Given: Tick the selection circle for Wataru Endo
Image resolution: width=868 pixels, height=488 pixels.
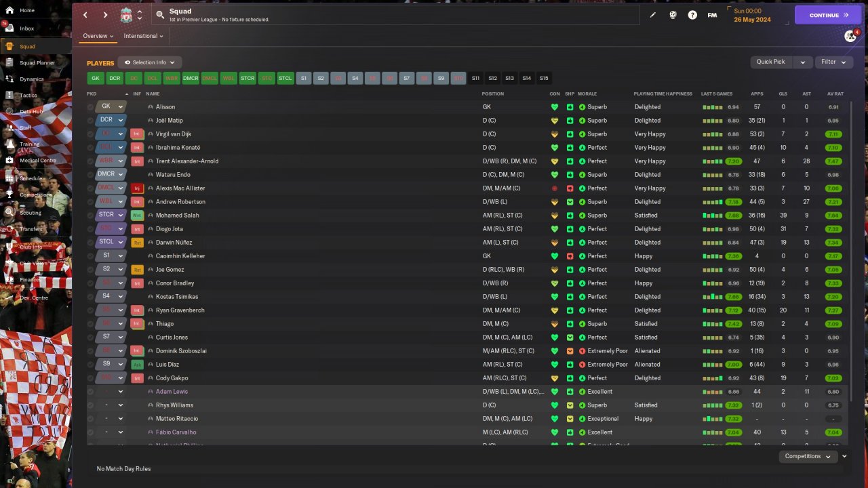Looking at the screenshot, I should [x=90, y=175].
